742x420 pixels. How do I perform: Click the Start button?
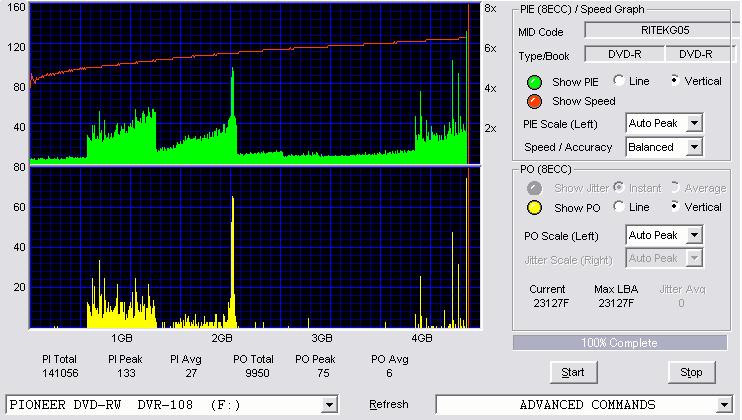coord(573,373)
